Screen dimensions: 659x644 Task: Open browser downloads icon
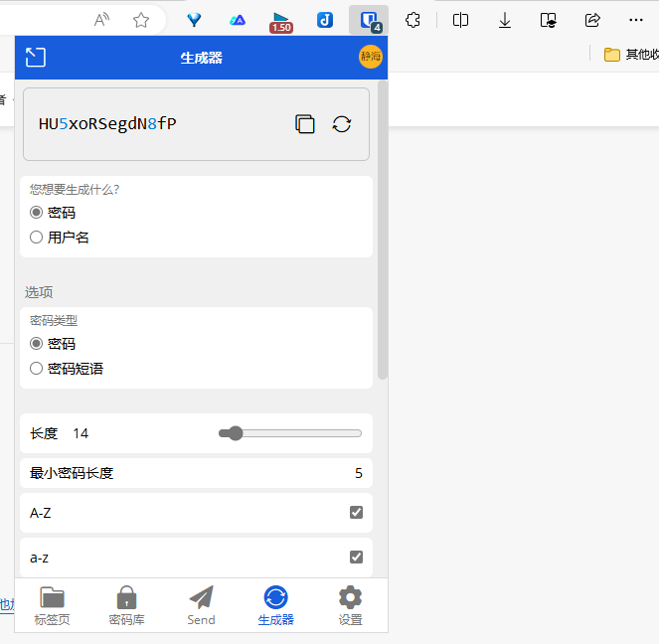(x=505, y=20)
